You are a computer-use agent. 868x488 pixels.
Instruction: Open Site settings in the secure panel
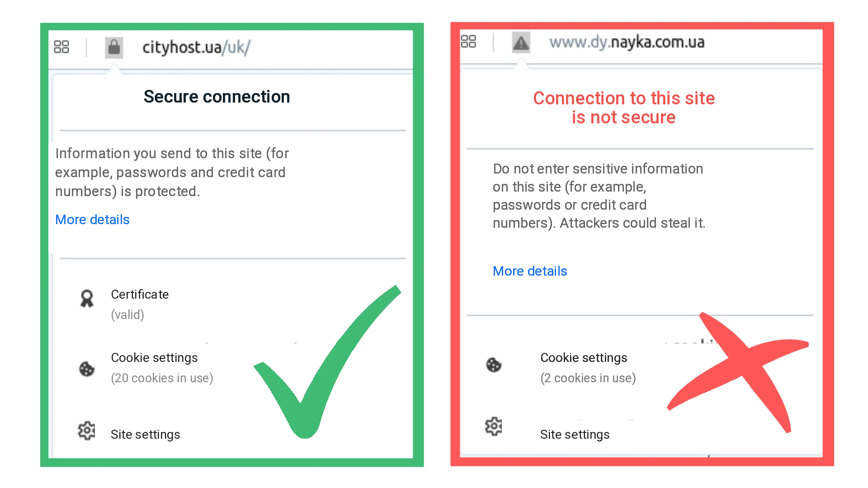(145, 435)
